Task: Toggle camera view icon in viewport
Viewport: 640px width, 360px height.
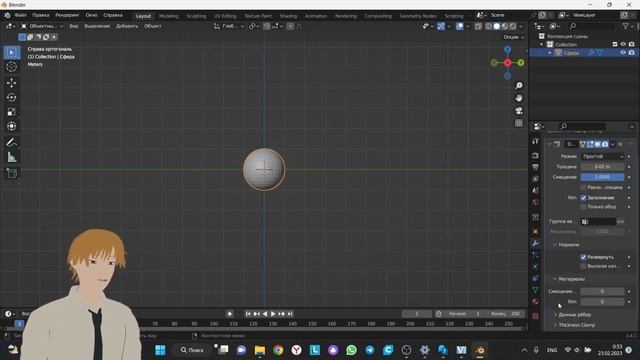Action: tap(519, 111)
